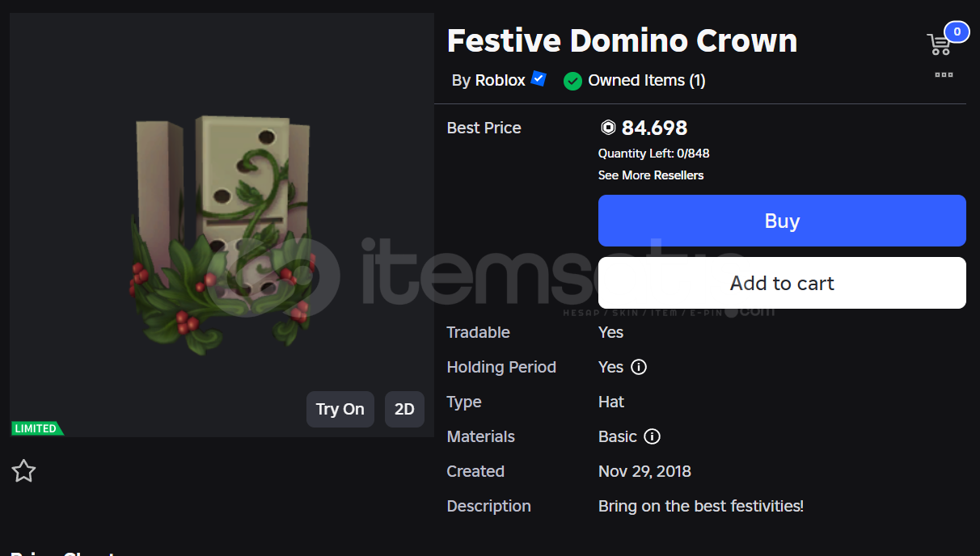Click the Roblox verified badge icon

[x=539, y=79]
